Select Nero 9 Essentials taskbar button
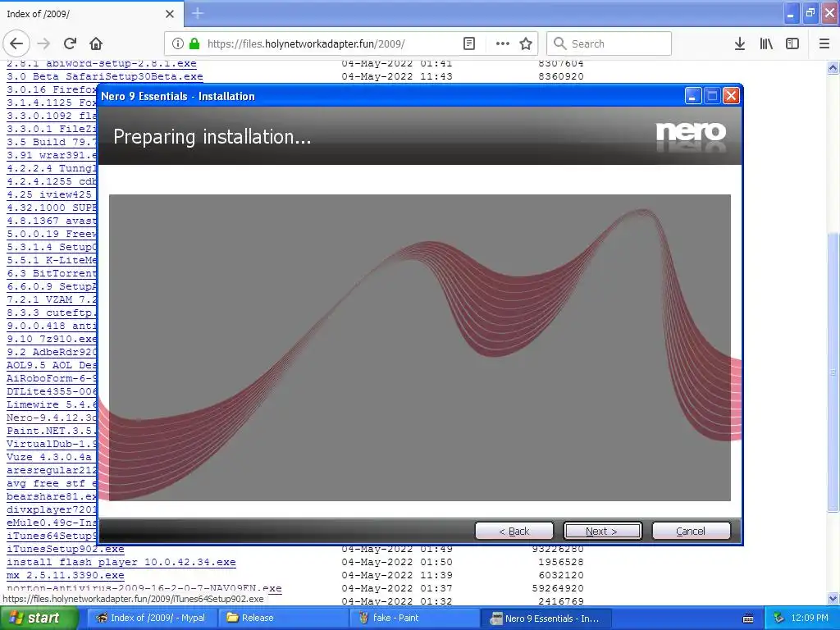The image size is (840, 630). click(546, 618)
